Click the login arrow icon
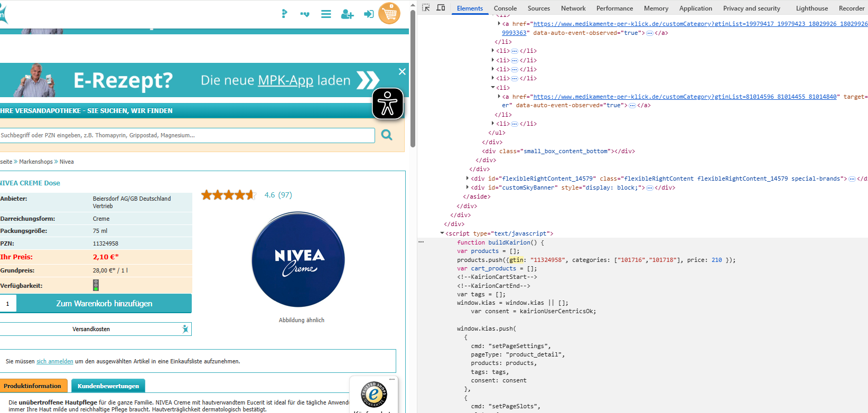 click(369, 14)
